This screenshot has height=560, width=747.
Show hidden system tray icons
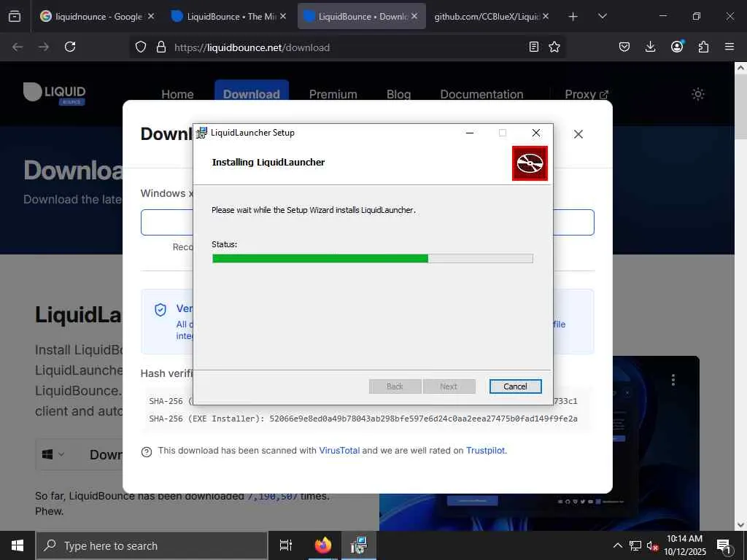(x=617, y=545)
